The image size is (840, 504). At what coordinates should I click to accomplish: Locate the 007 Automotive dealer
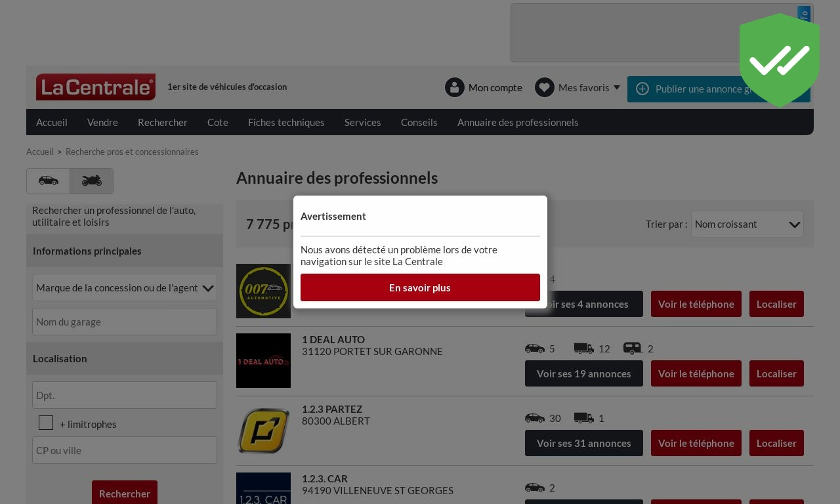tap(776, 304)
